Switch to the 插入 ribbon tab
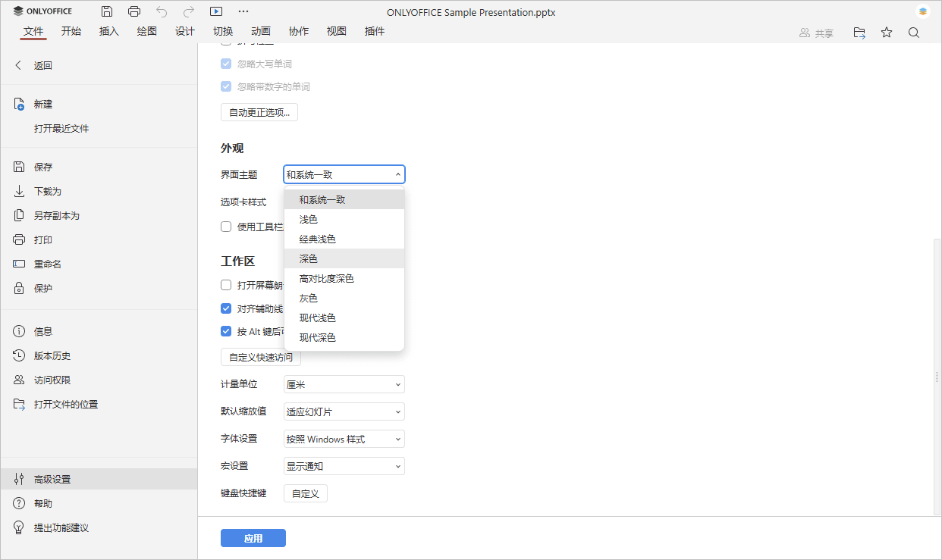942x560 pixels. coord(108,31)
